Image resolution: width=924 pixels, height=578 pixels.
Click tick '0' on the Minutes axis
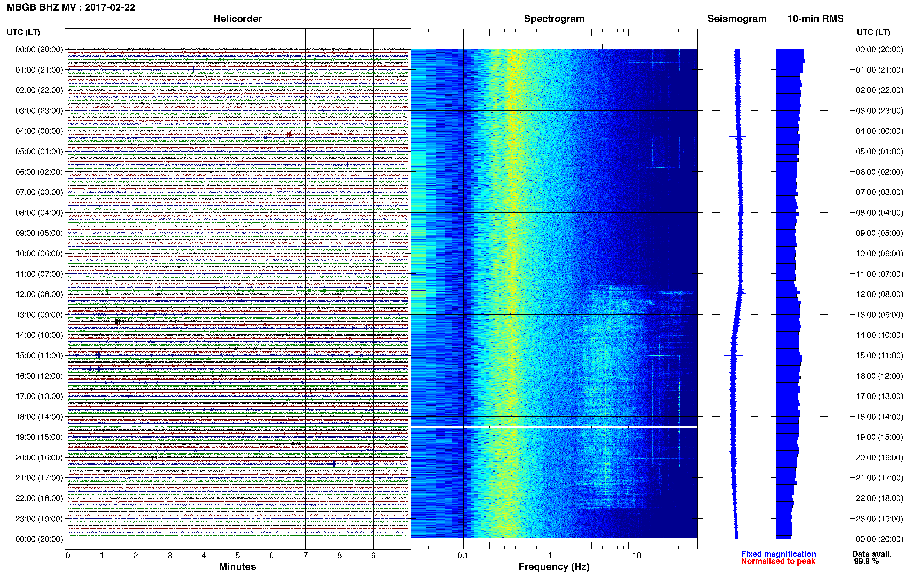tap(68, 556)
